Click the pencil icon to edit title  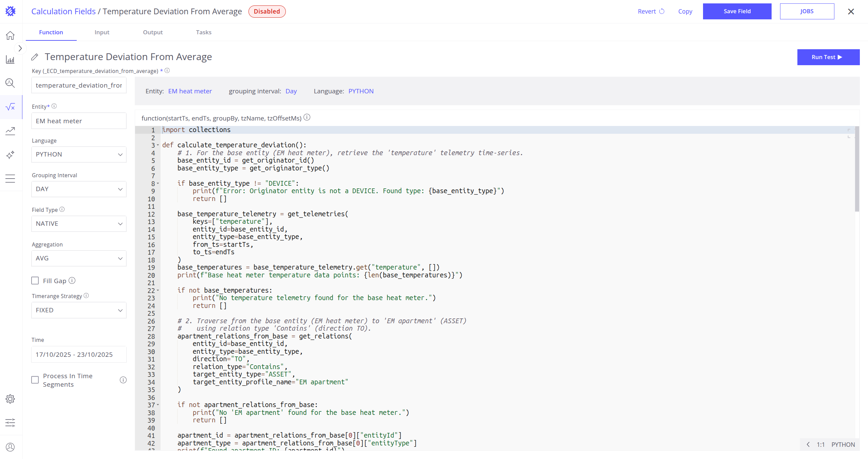[x=35, y=57]
